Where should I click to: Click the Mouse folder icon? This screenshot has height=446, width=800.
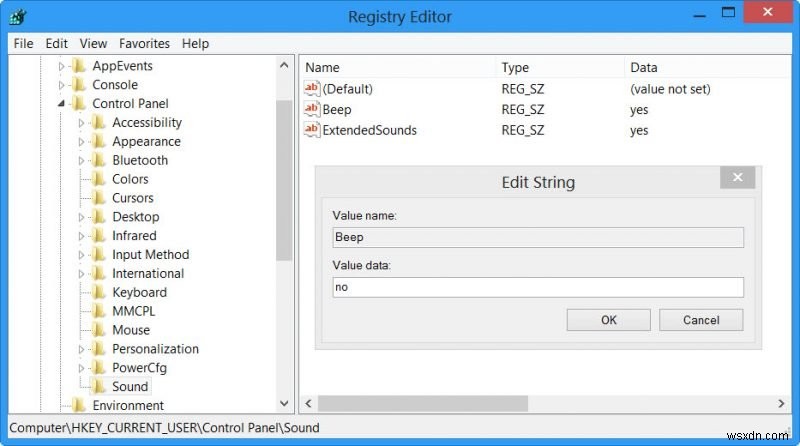click(99, 330)
